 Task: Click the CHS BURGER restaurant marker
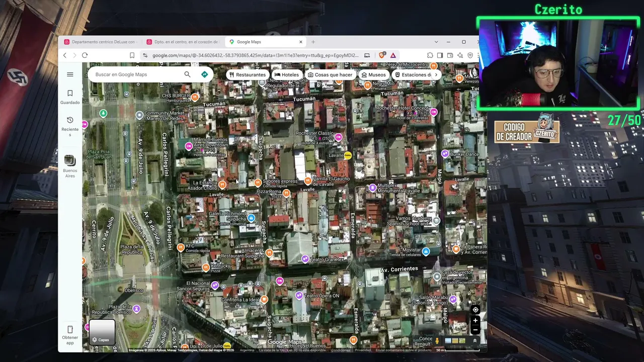195,97
